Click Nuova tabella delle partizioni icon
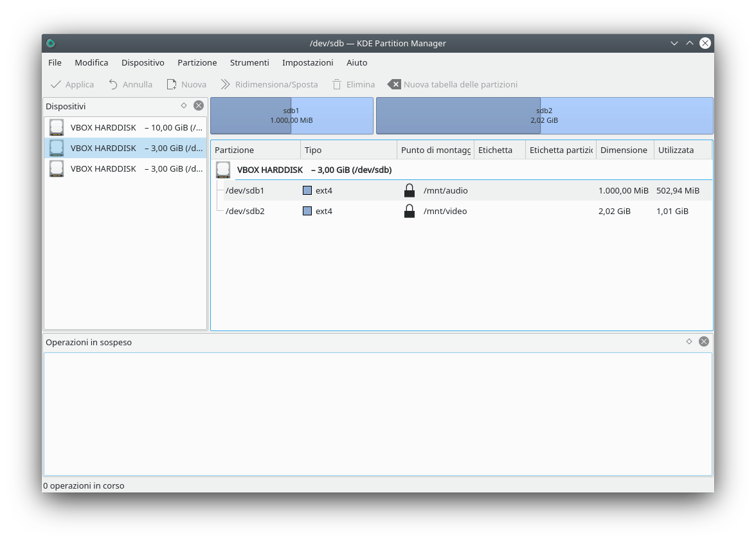 tap(394, 84)
